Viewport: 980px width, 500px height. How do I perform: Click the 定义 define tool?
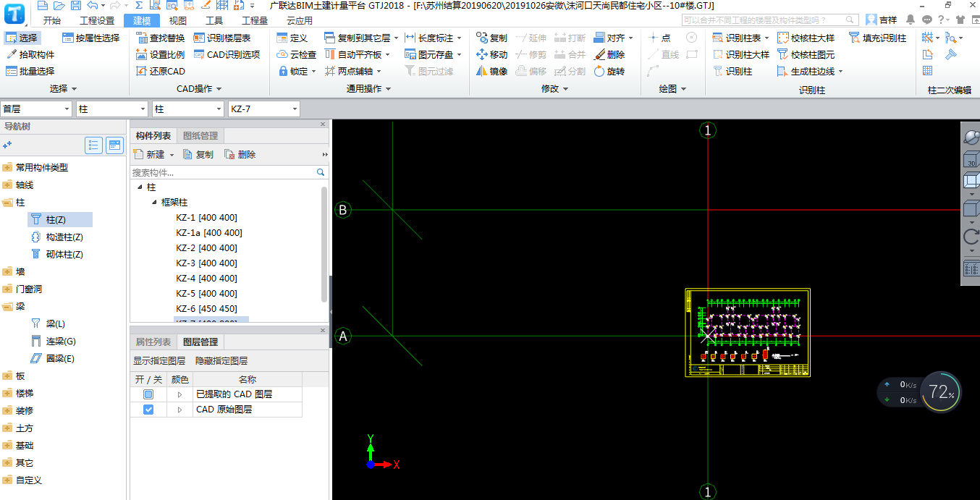(292, 38)
